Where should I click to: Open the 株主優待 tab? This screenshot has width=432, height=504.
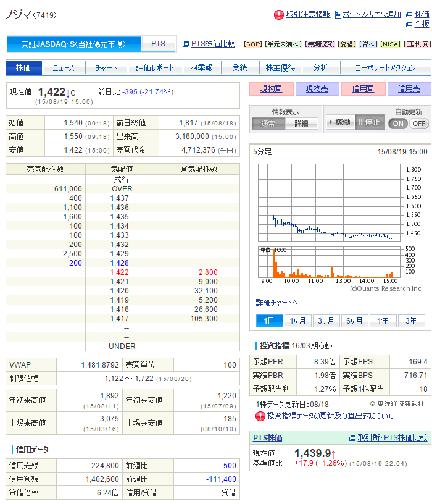pos(280,68)
